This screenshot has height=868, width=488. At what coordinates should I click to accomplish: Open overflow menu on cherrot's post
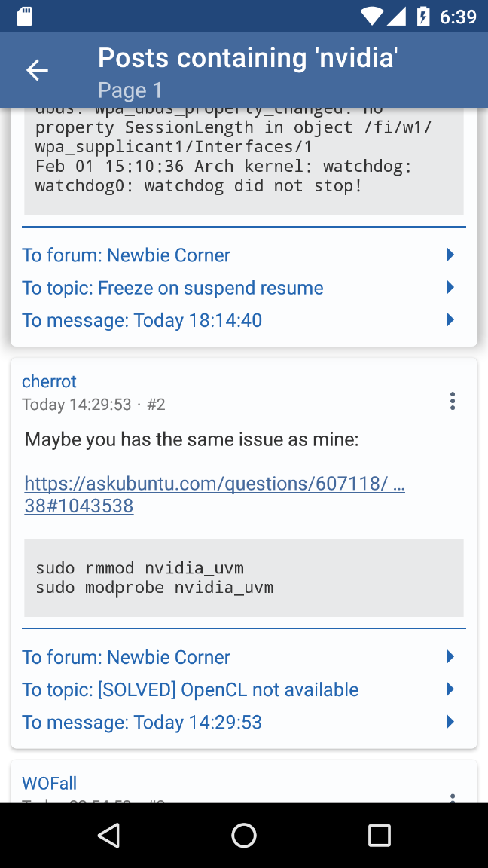click(x=452, y=401)
